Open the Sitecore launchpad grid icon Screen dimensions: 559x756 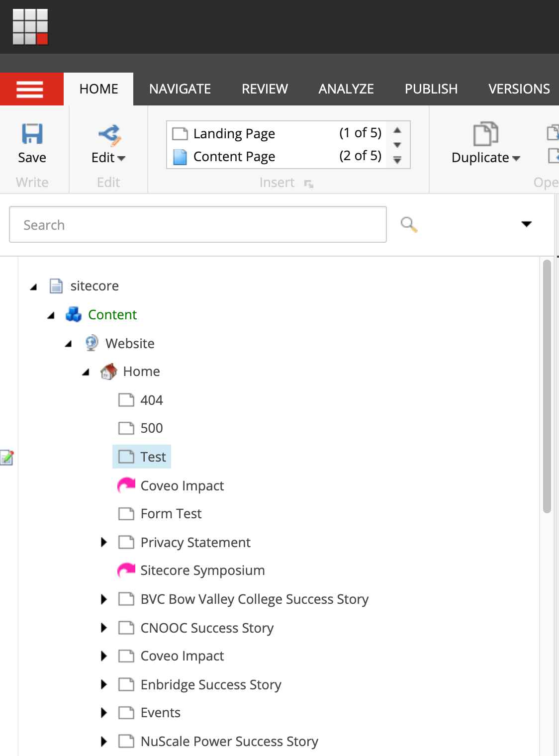tap(30, 27)
